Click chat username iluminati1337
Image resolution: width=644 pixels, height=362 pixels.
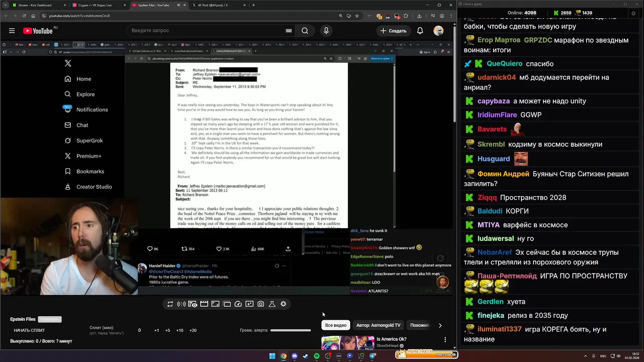[x=500, y=329]
